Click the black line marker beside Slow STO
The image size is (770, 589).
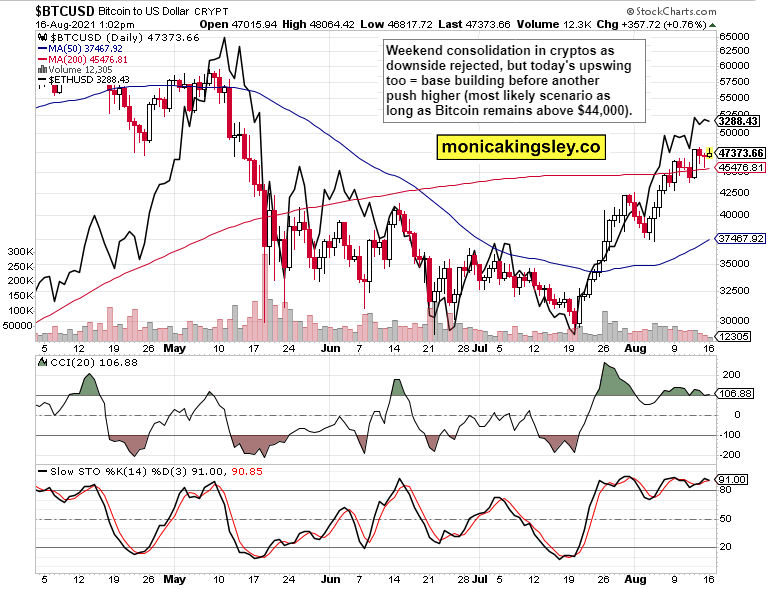pos(41,470)
